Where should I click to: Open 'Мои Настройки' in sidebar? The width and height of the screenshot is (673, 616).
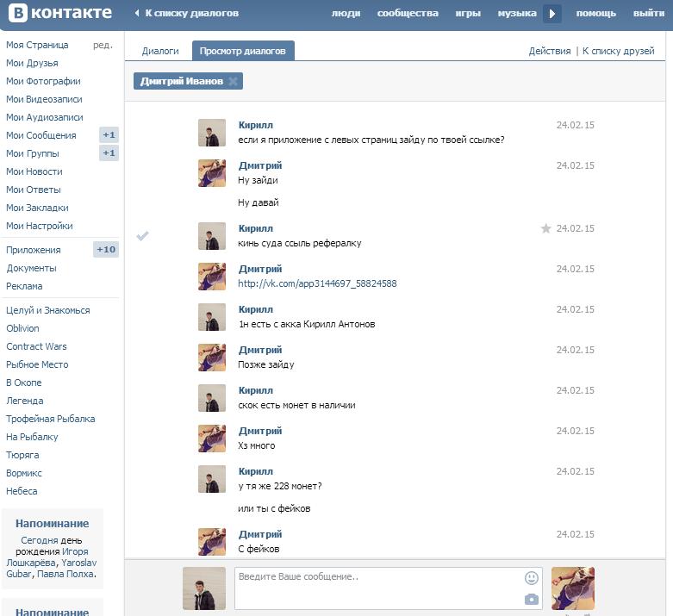click(x=40, y=226)
